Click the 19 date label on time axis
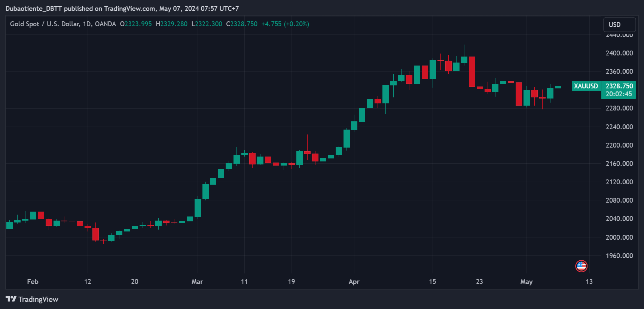 pos(292,282)
